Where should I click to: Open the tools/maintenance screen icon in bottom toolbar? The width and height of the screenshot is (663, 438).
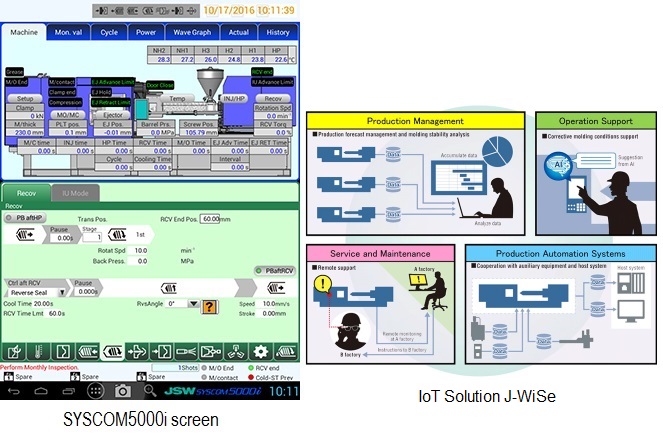click(14, 351)
